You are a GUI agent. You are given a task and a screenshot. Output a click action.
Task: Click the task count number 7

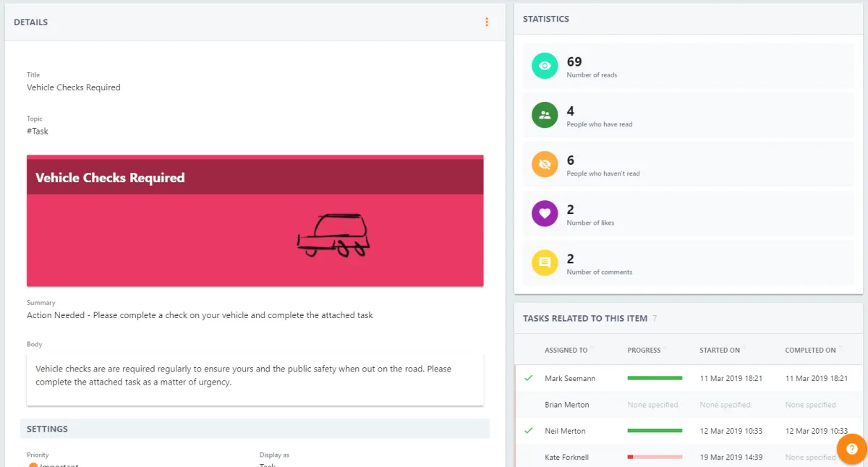coord(655,318)
